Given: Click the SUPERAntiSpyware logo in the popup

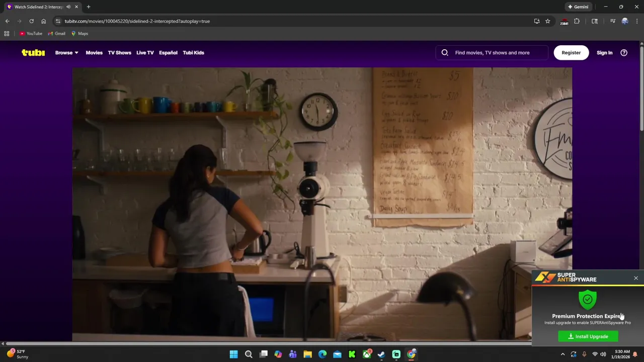Looking at the screenshot, I should pyautogui.click(x=566, y=278).
